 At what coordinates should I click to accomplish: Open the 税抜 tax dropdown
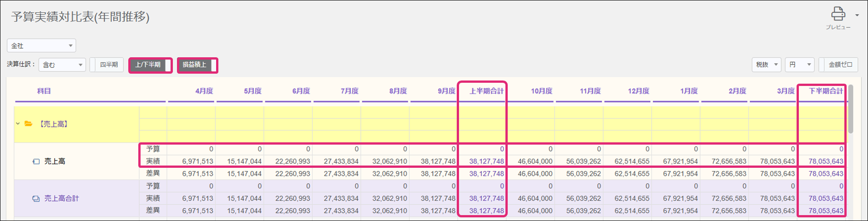[766, 65]
